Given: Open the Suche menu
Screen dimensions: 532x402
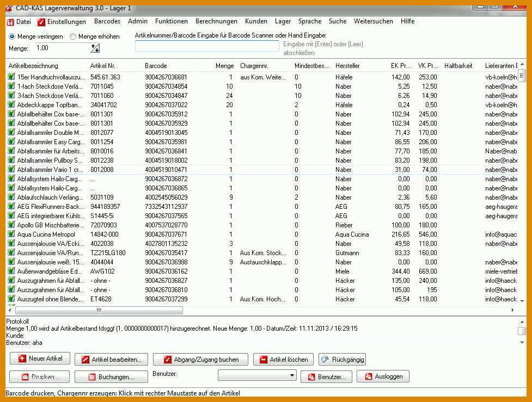Looking at the screenshot, I should (338, 21).
